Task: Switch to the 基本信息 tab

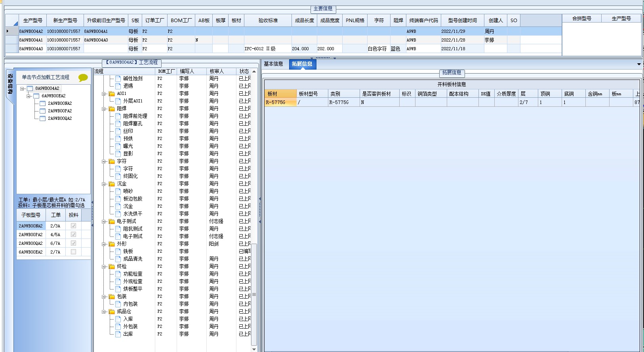Action: pyautogui.click(x=273, y=64)
